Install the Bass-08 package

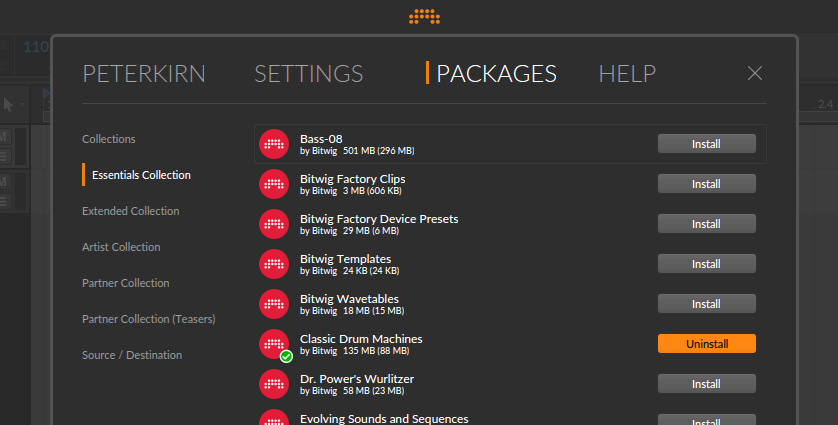706,144
